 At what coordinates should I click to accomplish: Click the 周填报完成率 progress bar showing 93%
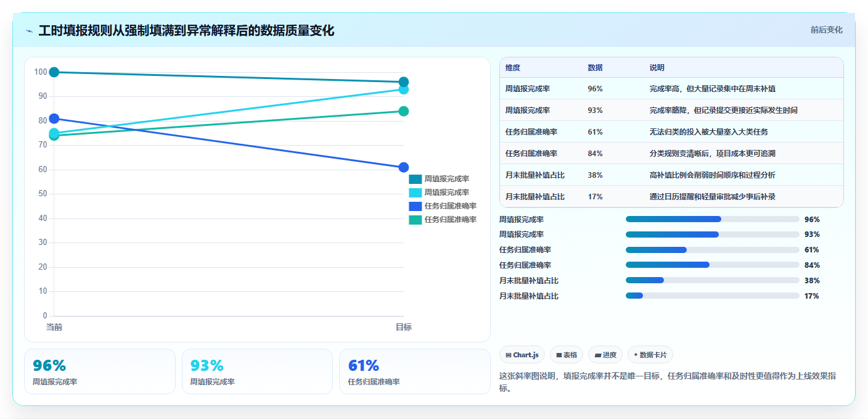click(x=712, y=234)
